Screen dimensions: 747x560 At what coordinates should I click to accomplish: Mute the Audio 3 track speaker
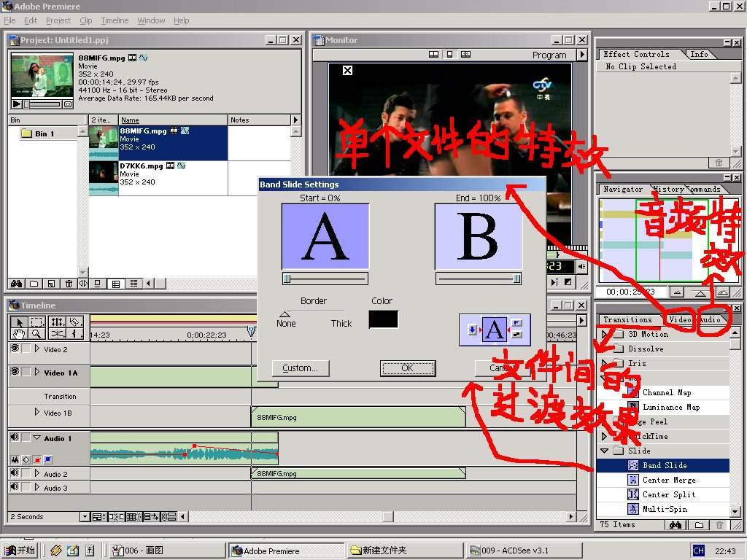(15, 486)
